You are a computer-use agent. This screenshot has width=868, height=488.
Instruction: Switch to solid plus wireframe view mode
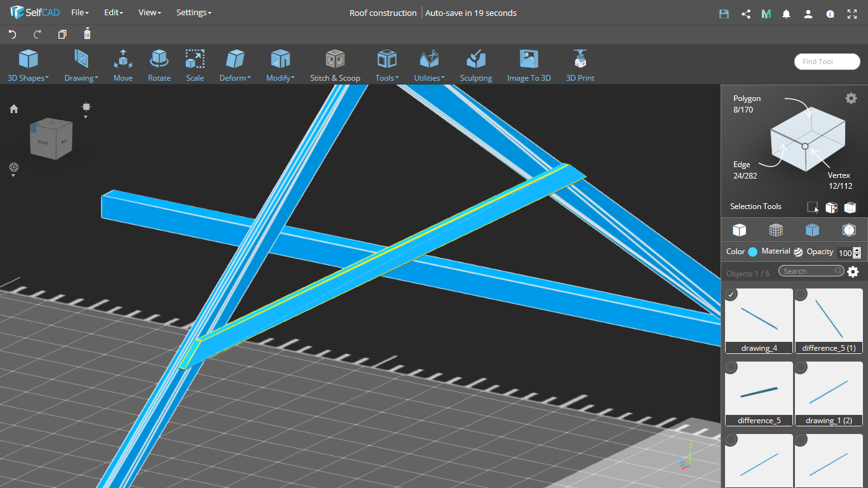click(x=812, y=230)
